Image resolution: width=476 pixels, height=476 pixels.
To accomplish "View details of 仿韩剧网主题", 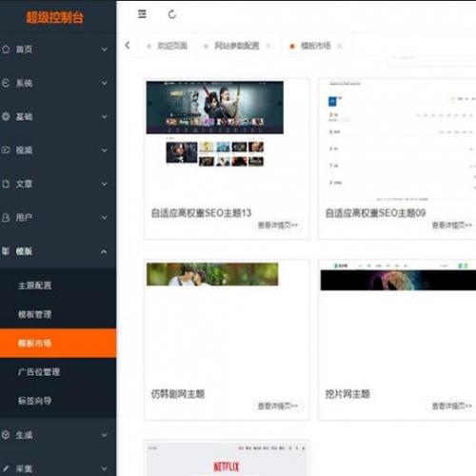I will click(278, 406).
